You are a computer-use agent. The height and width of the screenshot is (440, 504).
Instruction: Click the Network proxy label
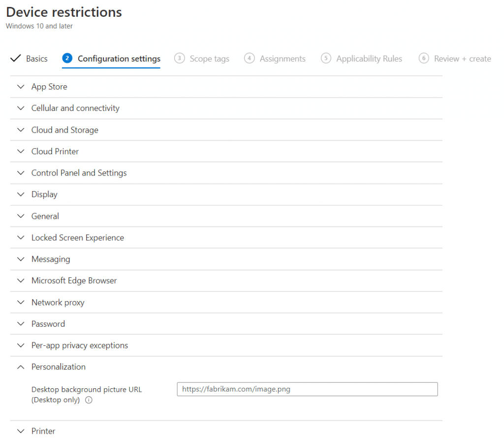click(58, 302)
